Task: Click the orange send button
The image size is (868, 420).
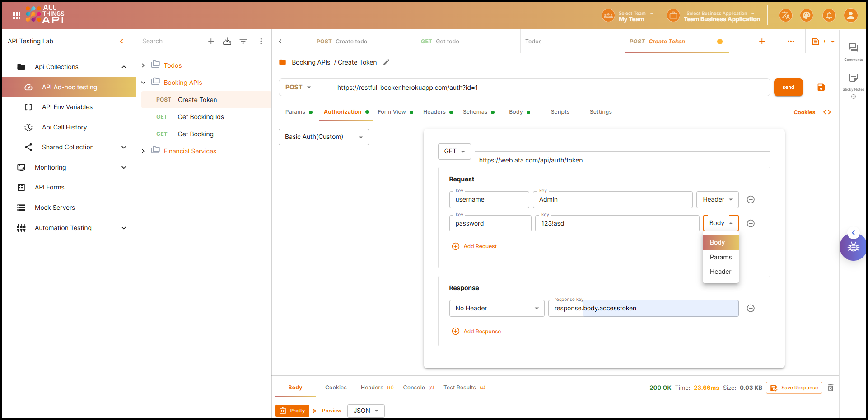Action: pyautogui.click(x=788, y=88)
